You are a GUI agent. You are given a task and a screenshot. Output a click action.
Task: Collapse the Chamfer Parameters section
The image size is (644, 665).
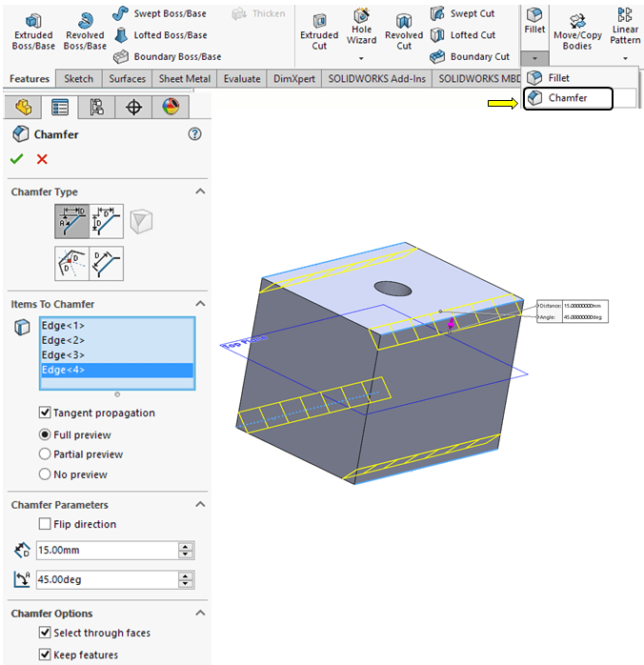click(200, 505)
